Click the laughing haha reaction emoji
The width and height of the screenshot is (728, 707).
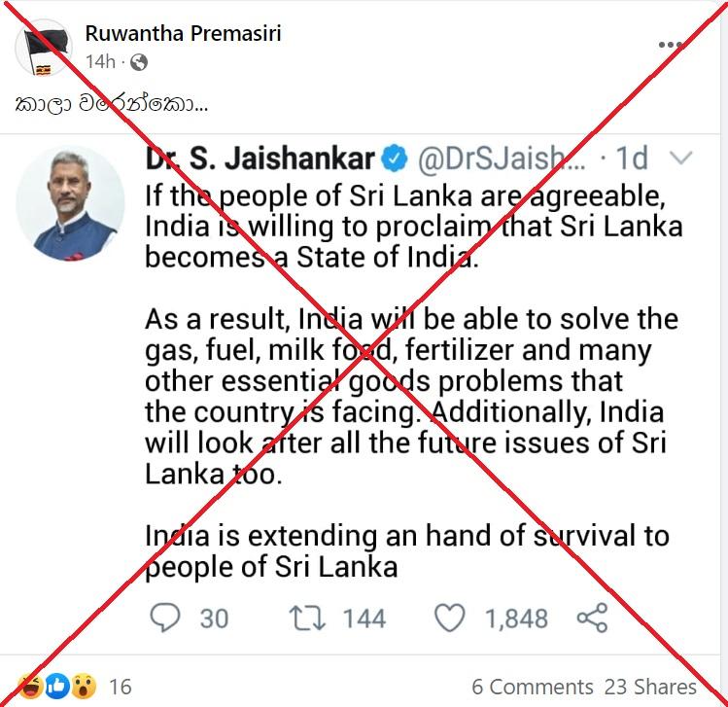pyautogui.click(x=31, y=687)
